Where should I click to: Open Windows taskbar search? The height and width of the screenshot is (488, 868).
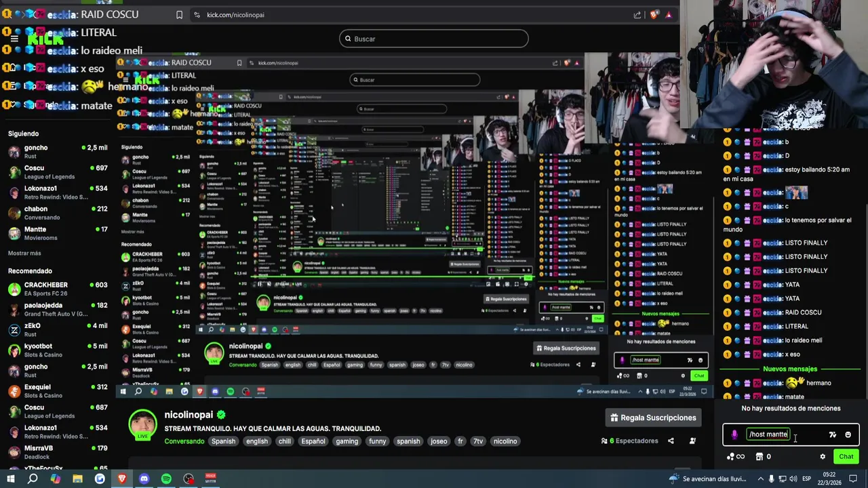(33, 479)
